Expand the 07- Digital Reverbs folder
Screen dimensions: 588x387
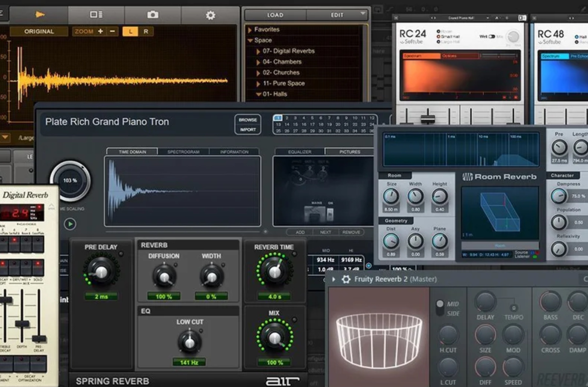click(258, 51)
